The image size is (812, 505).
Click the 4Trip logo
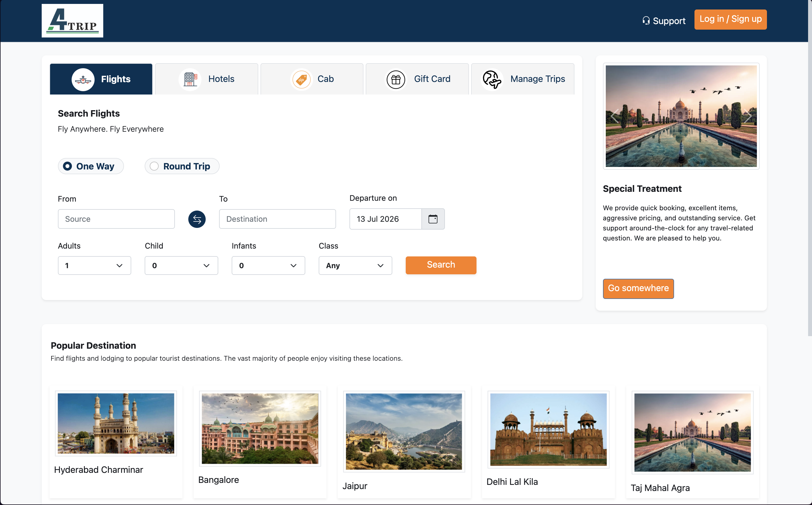point(72,21)
